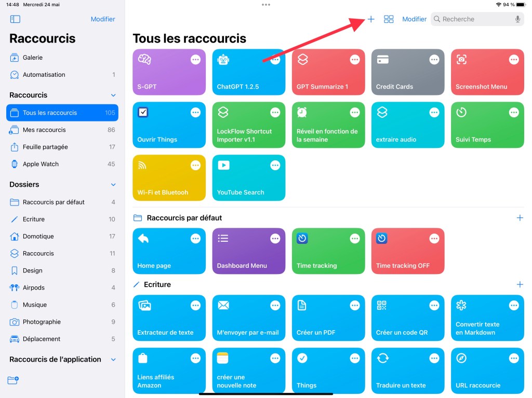Select the Apple Watch shortcuts list
Screen dimensions: 532x398
(x=41, y=164)
